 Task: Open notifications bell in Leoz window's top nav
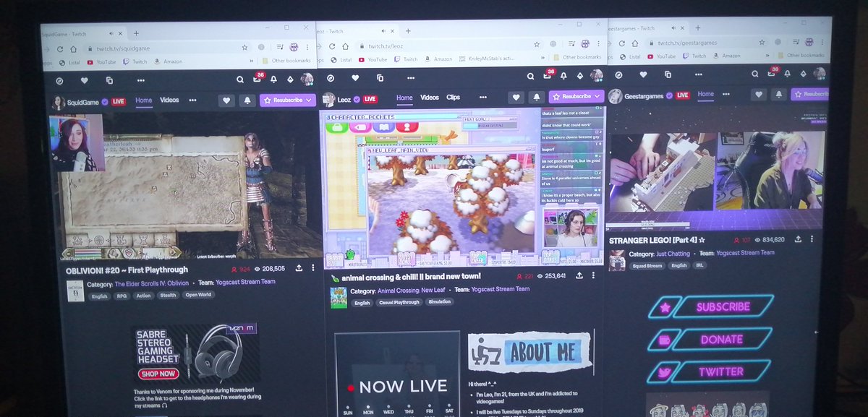pos(564,76)
